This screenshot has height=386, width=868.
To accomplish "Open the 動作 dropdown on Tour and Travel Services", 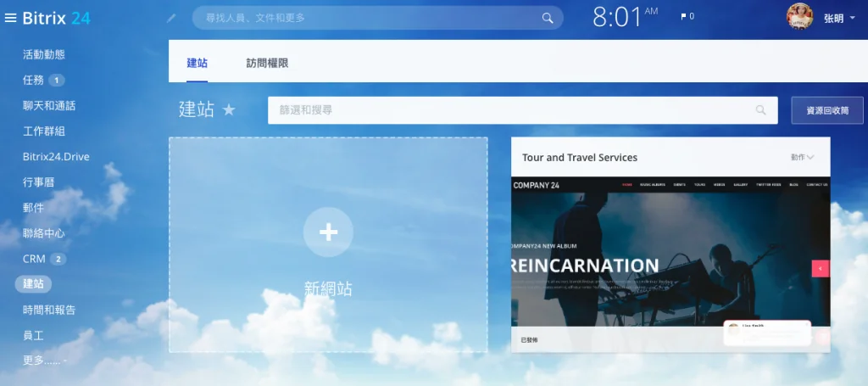I will point(802,157).
